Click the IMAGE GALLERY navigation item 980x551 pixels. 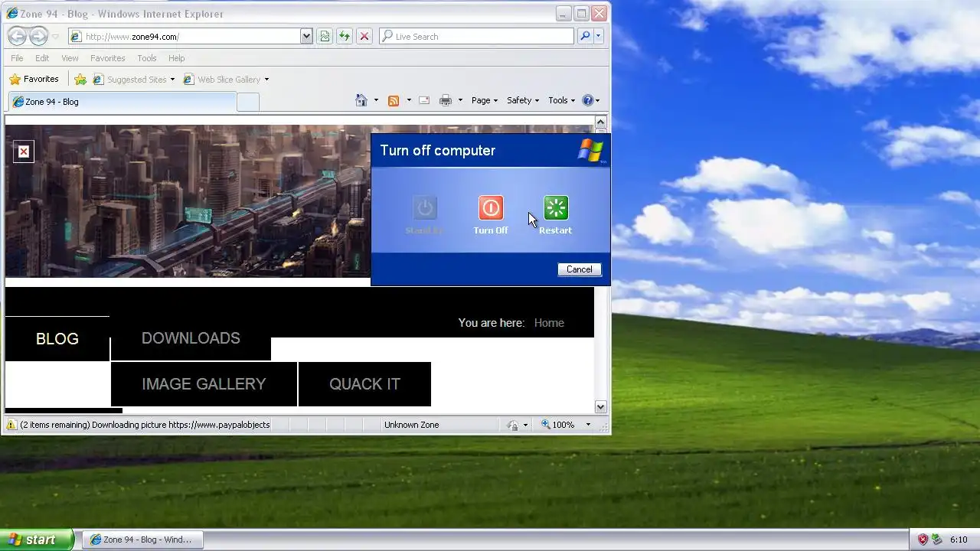204,384
